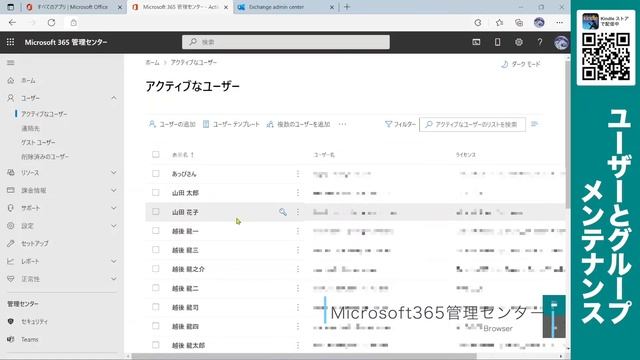The height and width of the screenshot is (360, 640).
Task: Open more actions for 山田 太郎 row
Action: click(x=298, y=193)
